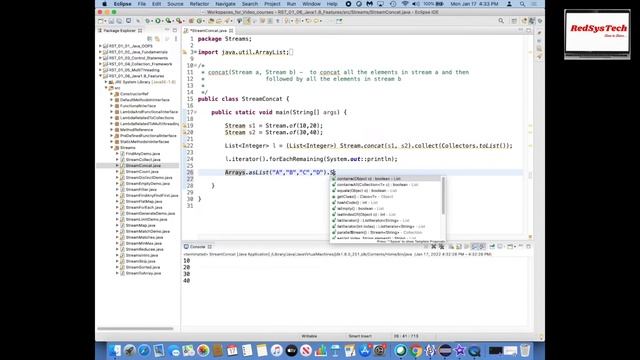Choose hashCode() from the autocomplete list

385,202
